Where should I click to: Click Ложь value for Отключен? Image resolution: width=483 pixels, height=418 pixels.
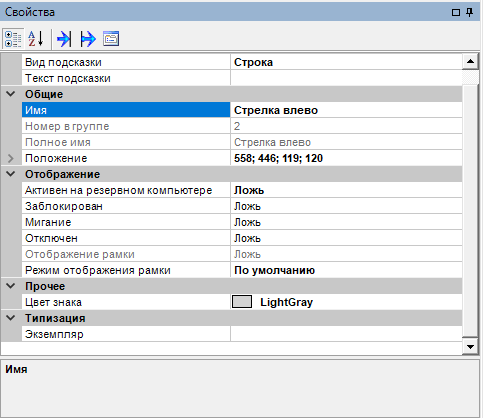coord(247,238)
